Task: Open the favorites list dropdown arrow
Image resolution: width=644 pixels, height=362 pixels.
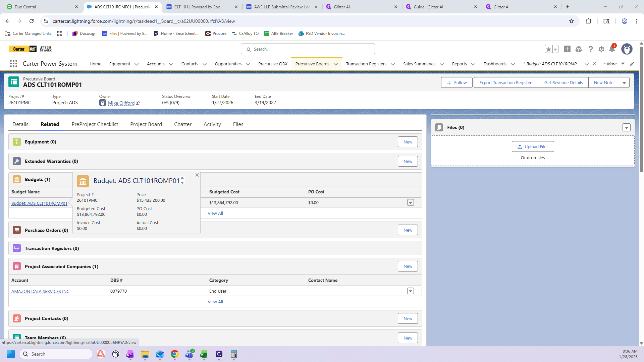Action: click(x=555, y=49)
